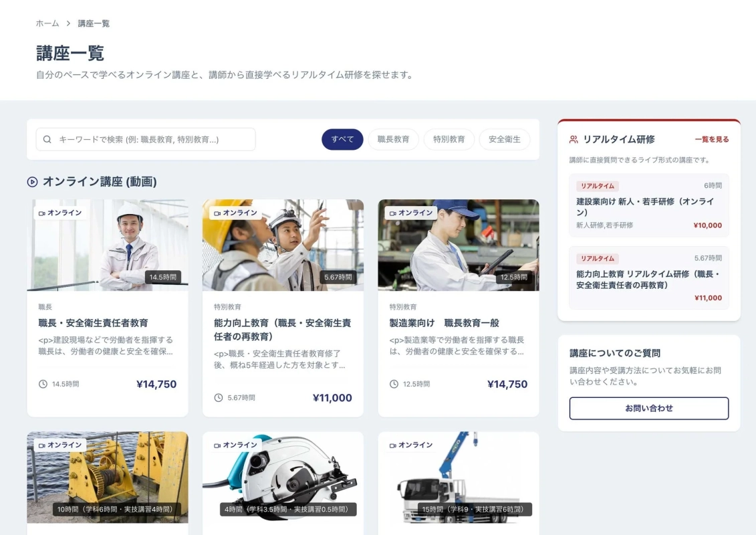Go to ホーム via breadcrumb

pos(47,23)
